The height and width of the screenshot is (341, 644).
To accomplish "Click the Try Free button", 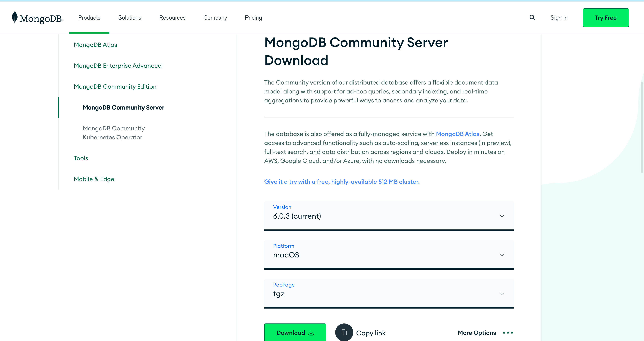I will click(606, 18).
